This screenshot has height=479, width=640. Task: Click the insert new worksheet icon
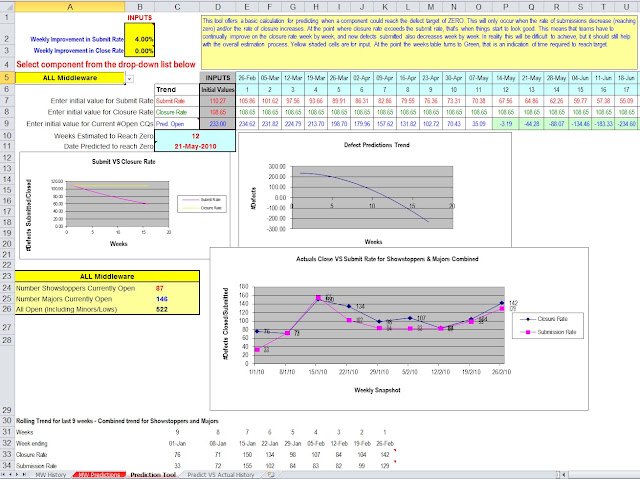[271, 475]
